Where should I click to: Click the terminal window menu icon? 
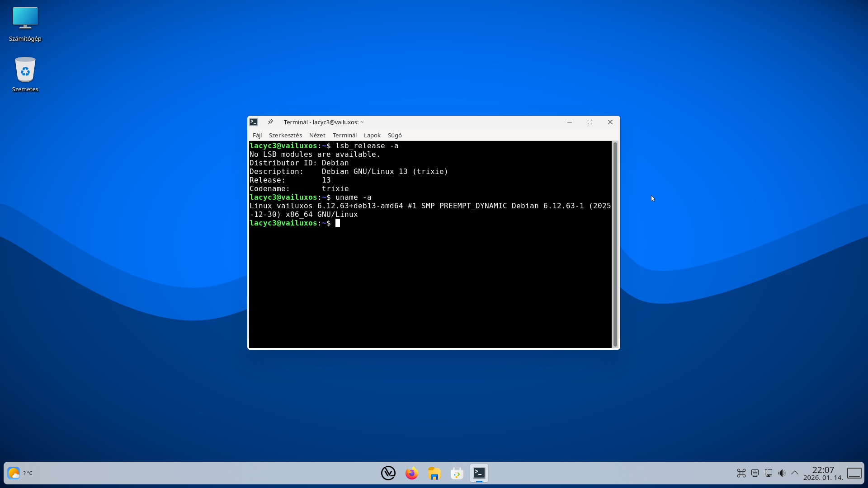pyautogui.click(x=254, y=122)
